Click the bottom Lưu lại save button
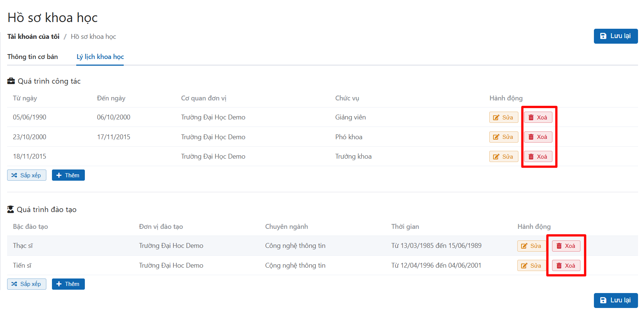The width and height of the screenshot is (644, 330). (615, 300)
